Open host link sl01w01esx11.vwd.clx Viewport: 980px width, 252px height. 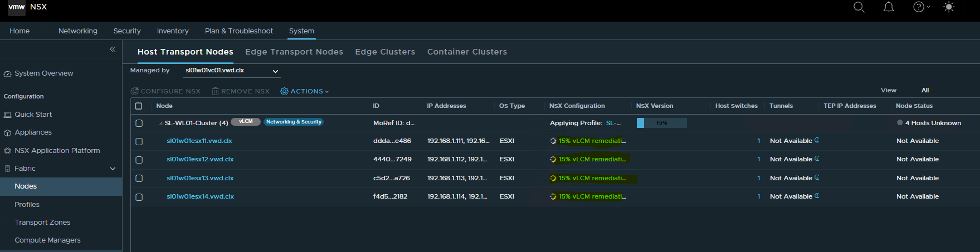point(199,141)
